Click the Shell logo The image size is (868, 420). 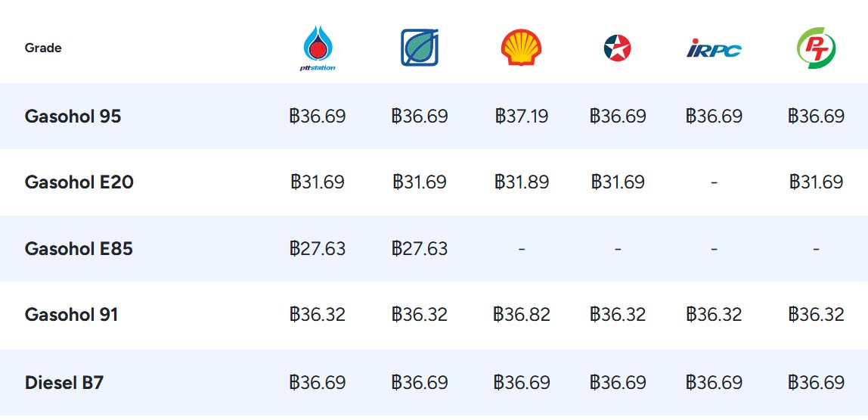[x=521, y=48]
